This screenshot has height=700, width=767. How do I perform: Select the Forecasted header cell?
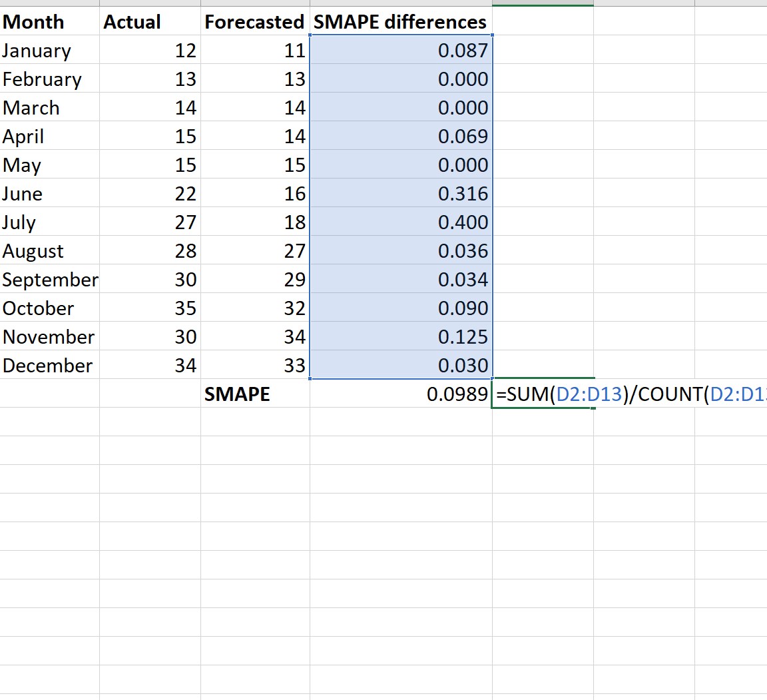(x=254, y=21)
